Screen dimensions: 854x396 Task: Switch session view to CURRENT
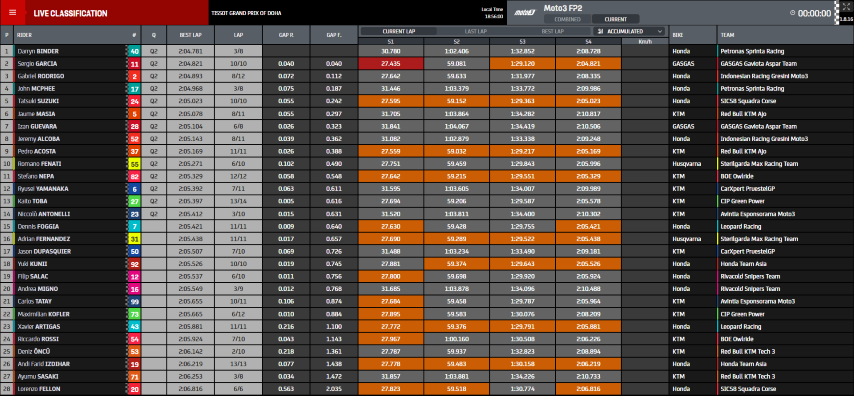[615, 19]
